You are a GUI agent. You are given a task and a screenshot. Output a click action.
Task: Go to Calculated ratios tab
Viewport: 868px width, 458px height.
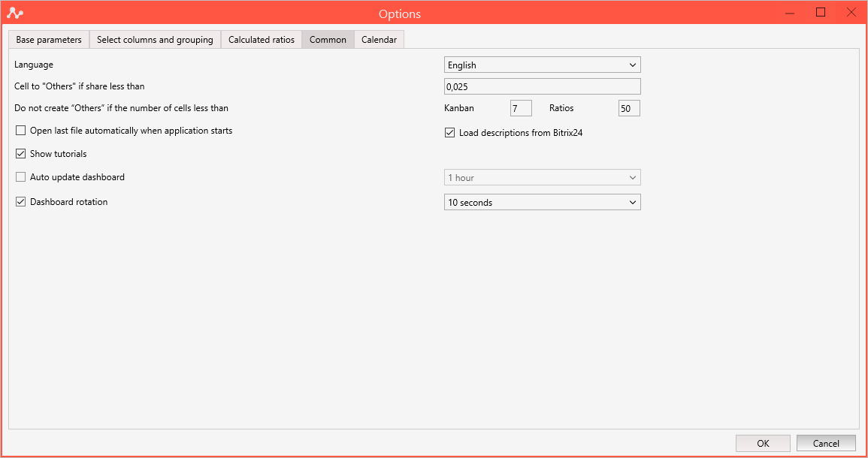(x=262, y=40)
